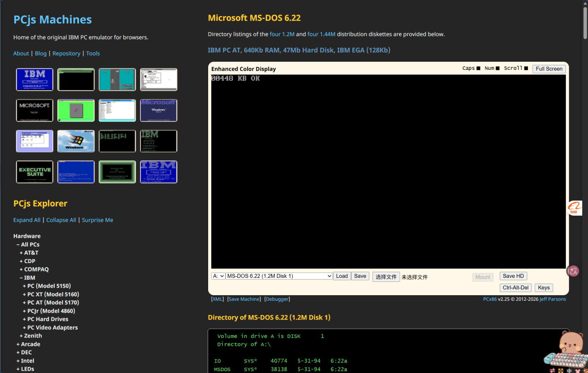Click the Keys button
This screenshot has height=373, width=588.
(544, 288)
